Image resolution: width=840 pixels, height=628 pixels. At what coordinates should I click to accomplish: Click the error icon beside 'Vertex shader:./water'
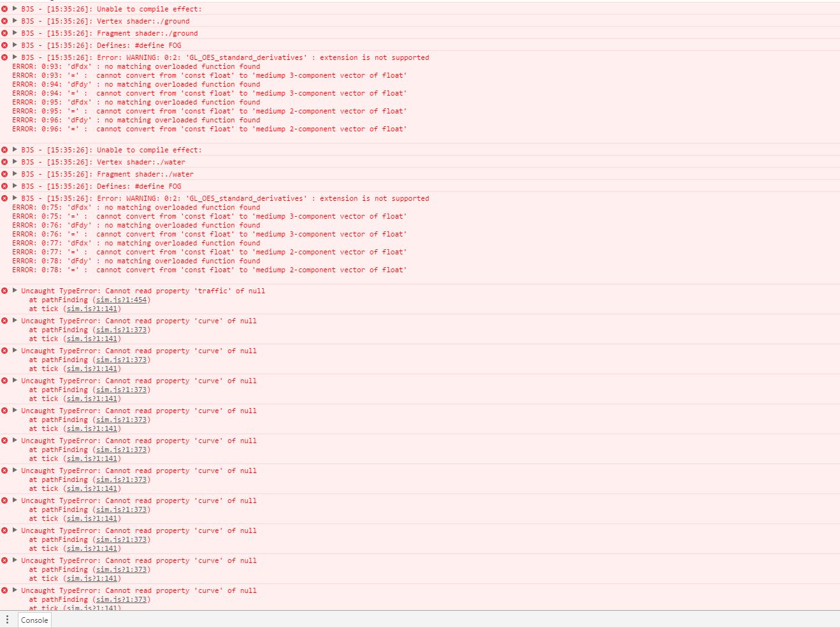click(x=4, y=162)
